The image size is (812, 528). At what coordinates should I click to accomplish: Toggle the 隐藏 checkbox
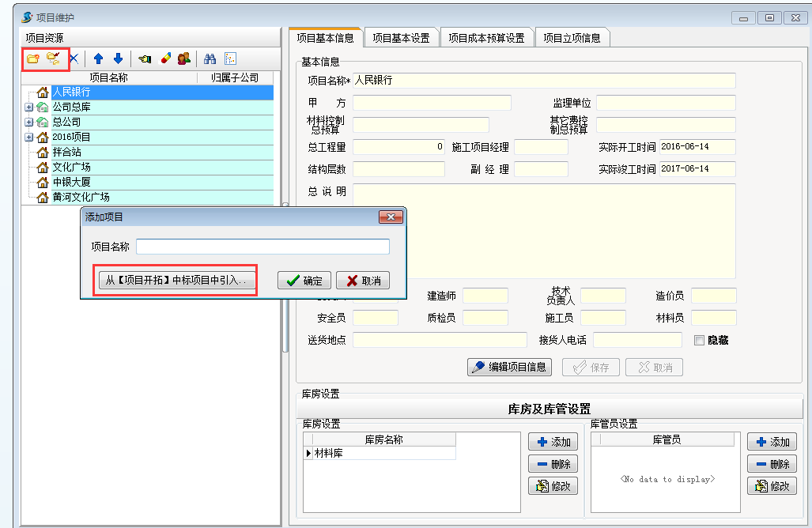(699, 340)
